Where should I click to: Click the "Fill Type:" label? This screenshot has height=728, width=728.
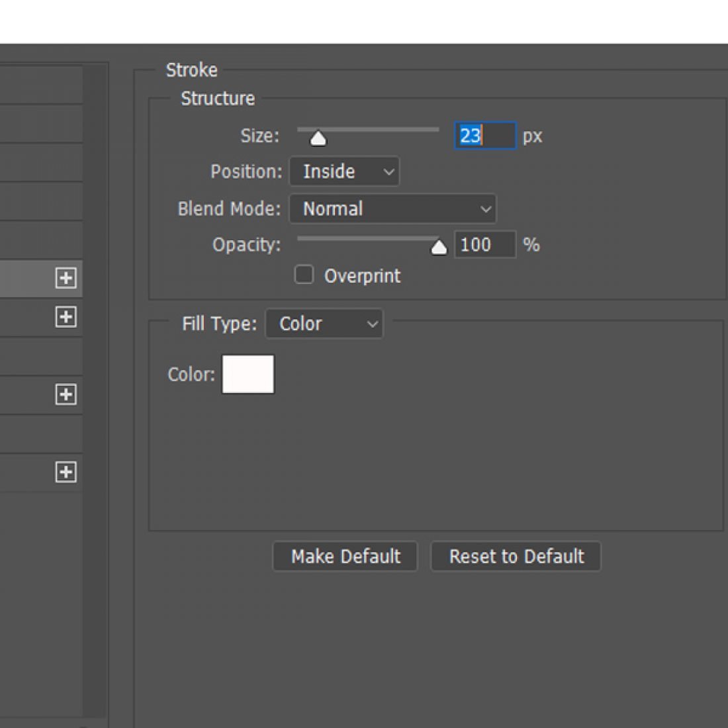(x=219, y=324)
